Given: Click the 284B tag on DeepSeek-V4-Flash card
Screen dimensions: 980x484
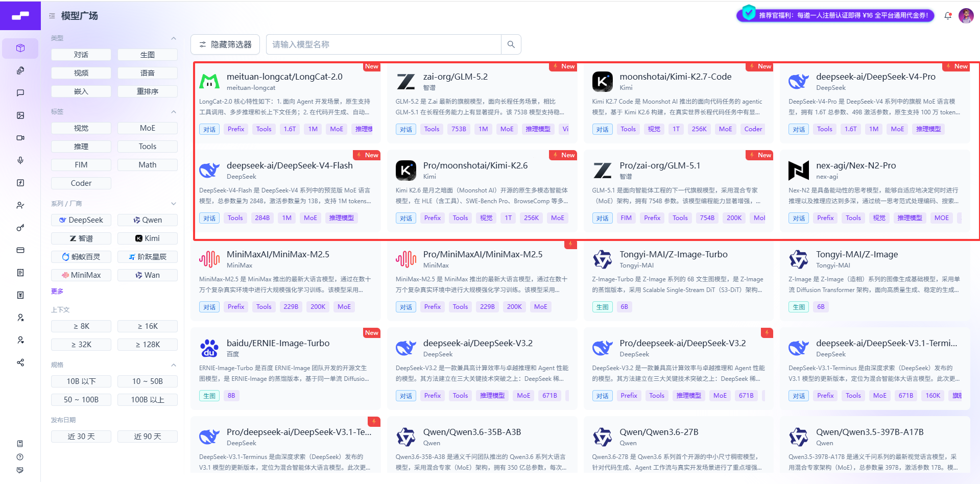Looking at the screenshot, I should coord(262,218).
